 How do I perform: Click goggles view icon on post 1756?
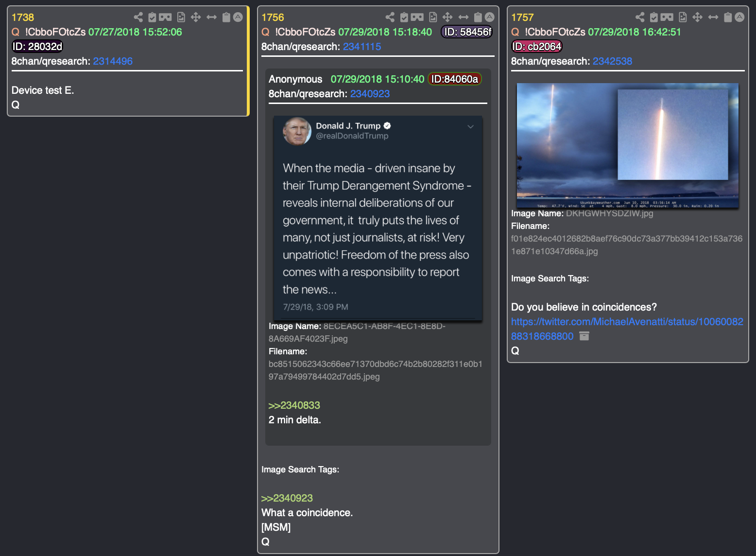tap(417, 17)
